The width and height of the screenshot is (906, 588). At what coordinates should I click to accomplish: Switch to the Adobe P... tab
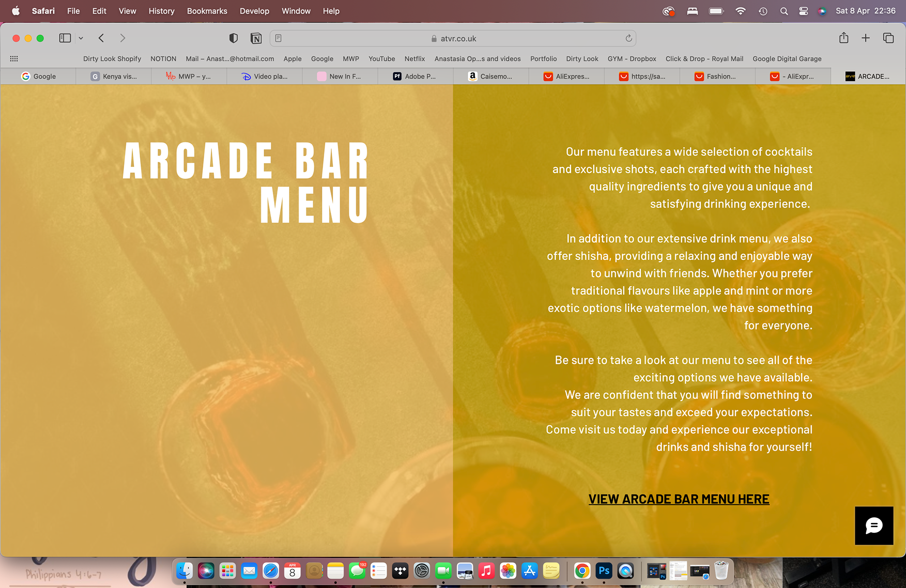[416, 76]
